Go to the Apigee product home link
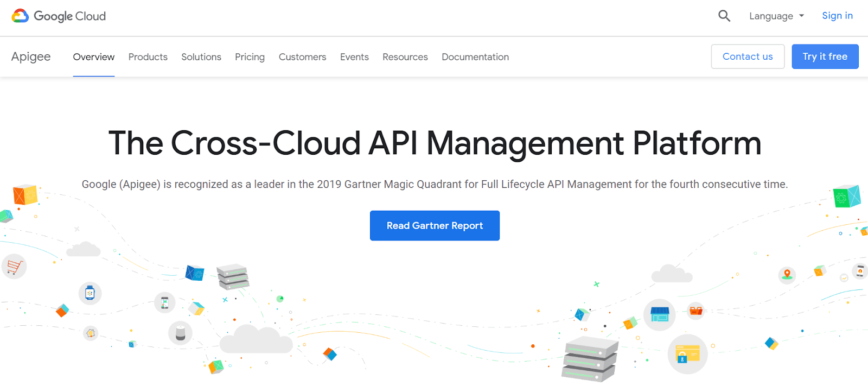This screenshot has width=868, height=392. 31,56
